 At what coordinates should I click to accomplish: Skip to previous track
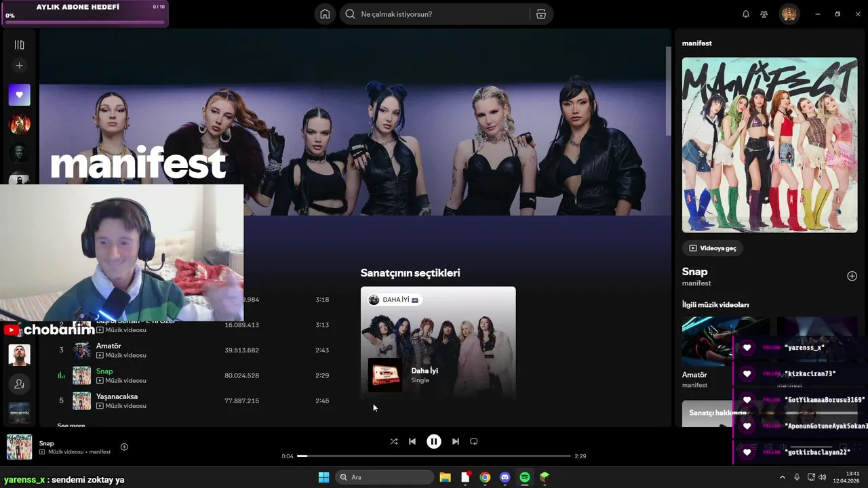coord(412,441)
